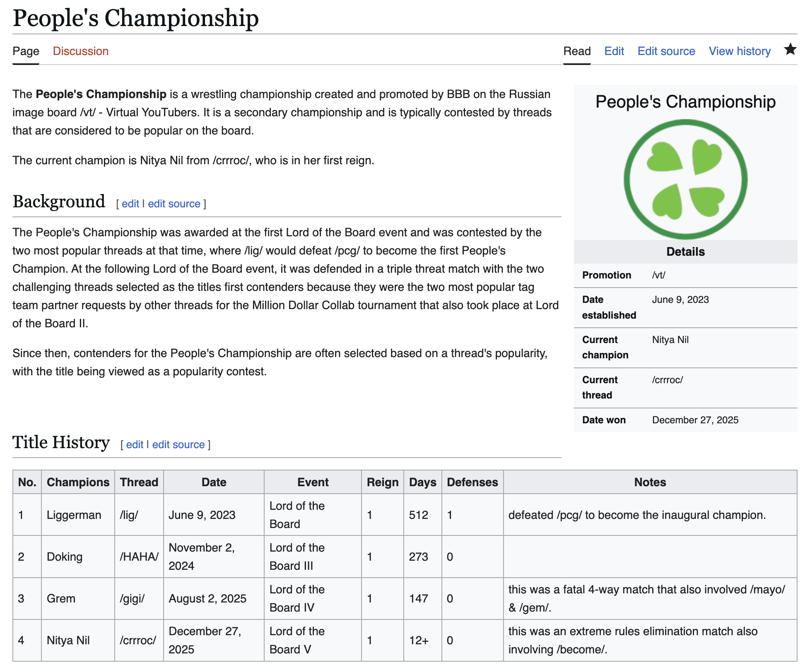Screen dimensions: 805x672
Task: Click the Details header in infobox
Action: 685,252
